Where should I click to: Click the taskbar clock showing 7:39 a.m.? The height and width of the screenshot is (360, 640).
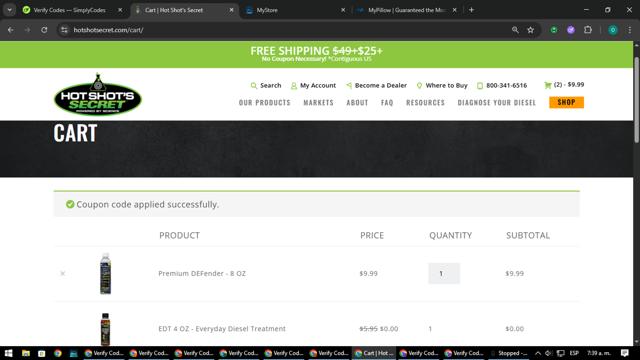599,353
